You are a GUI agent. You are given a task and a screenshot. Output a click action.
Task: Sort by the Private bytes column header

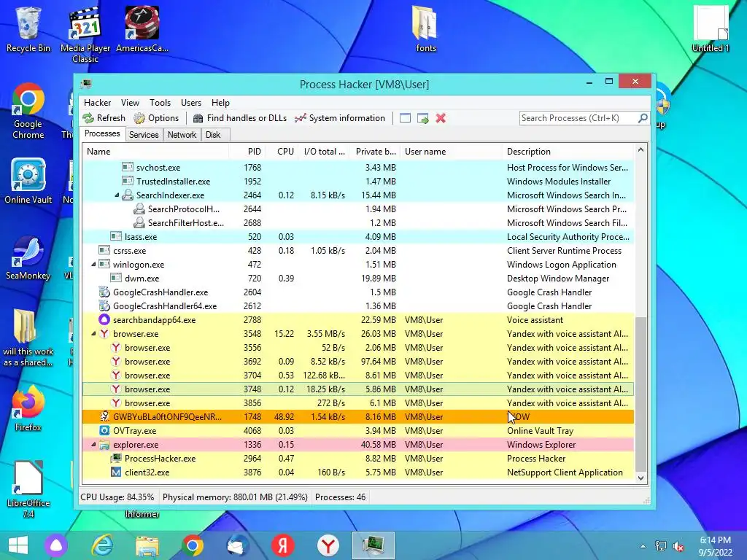tap(375, 152)
